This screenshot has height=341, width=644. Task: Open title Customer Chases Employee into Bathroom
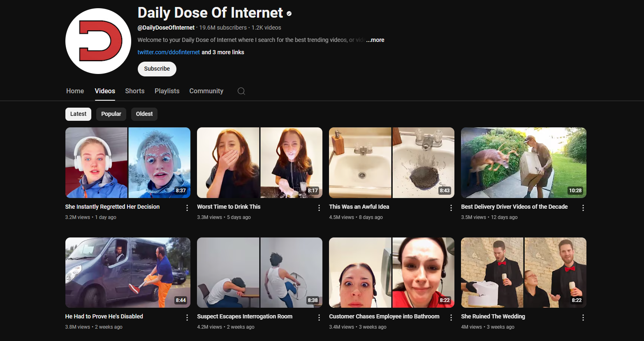tap(384, 316)
